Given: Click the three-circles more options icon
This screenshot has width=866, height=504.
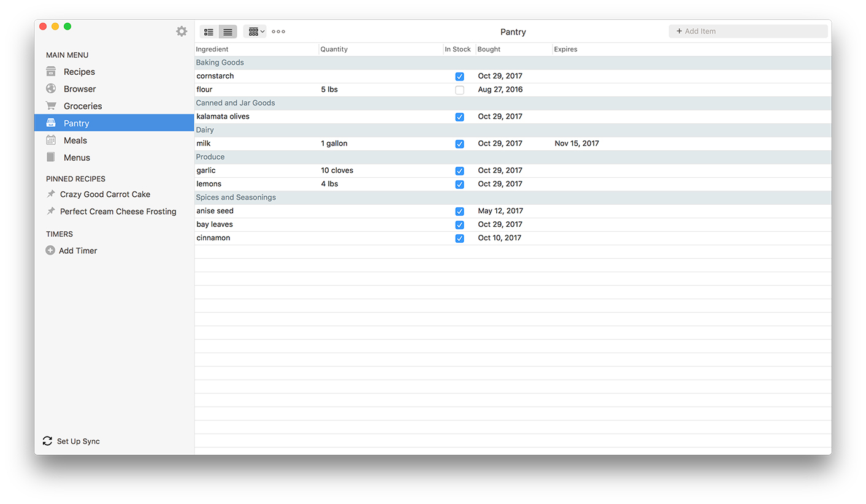Looking at the screenshot, I should pos(278,32).
